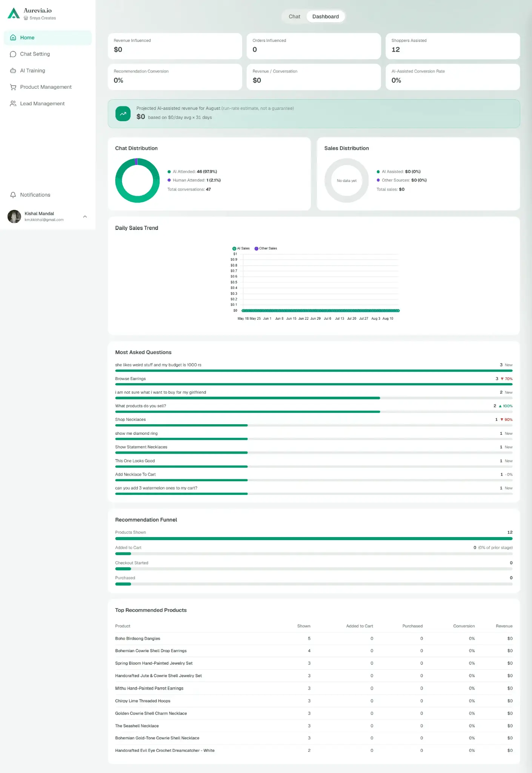The width and height of the screenshot is (532, 773).
Task: Click Kishal Mandal's profile avatar
Action: (x=14, y=217)
